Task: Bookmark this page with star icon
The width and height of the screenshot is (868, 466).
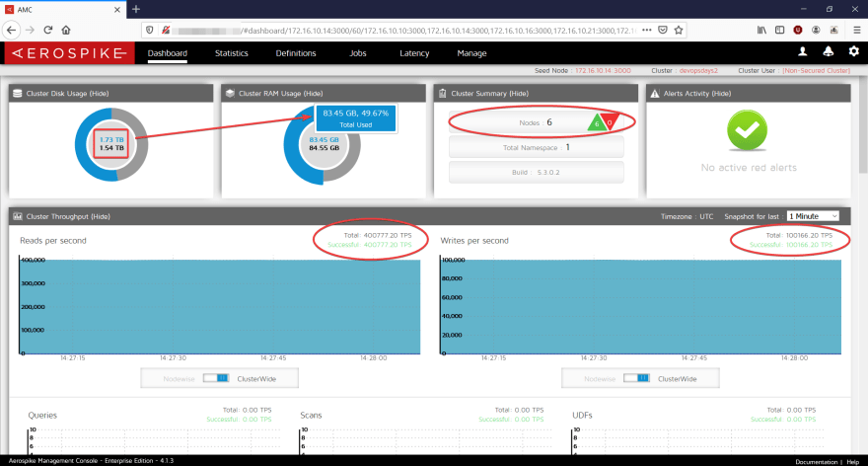Action: pyautogui.click(x=679, y=30)
